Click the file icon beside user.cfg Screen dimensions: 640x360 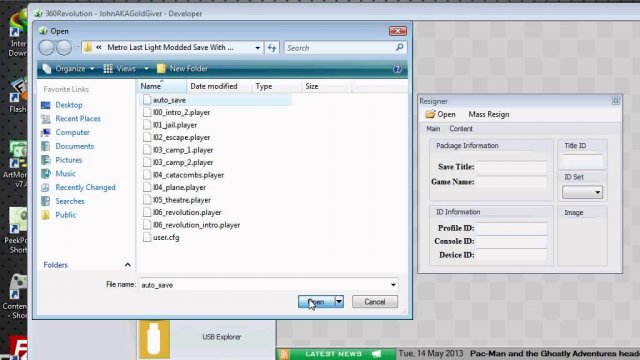tap(147, 237)
